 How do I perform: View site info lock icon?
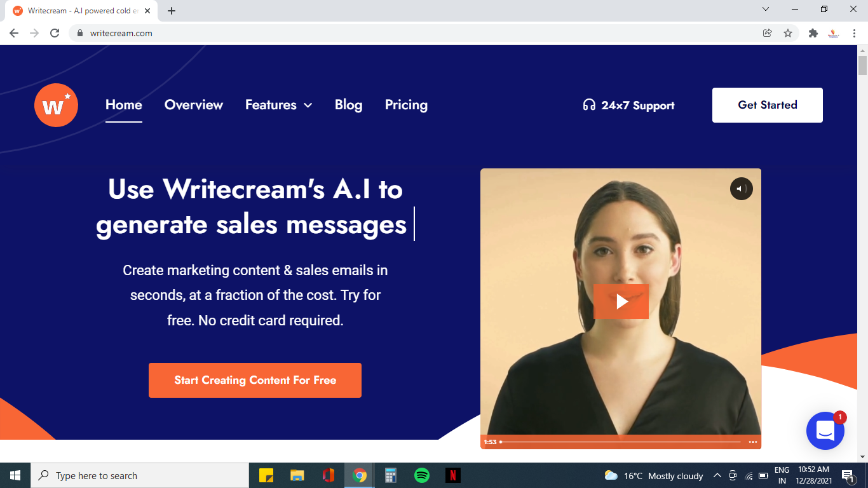79,33
